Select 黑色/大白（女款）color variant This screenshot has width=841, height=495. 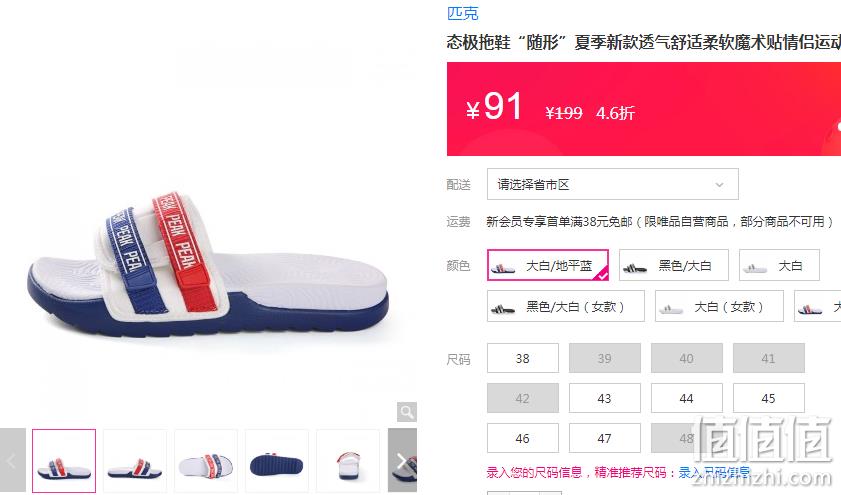[566, 306]
